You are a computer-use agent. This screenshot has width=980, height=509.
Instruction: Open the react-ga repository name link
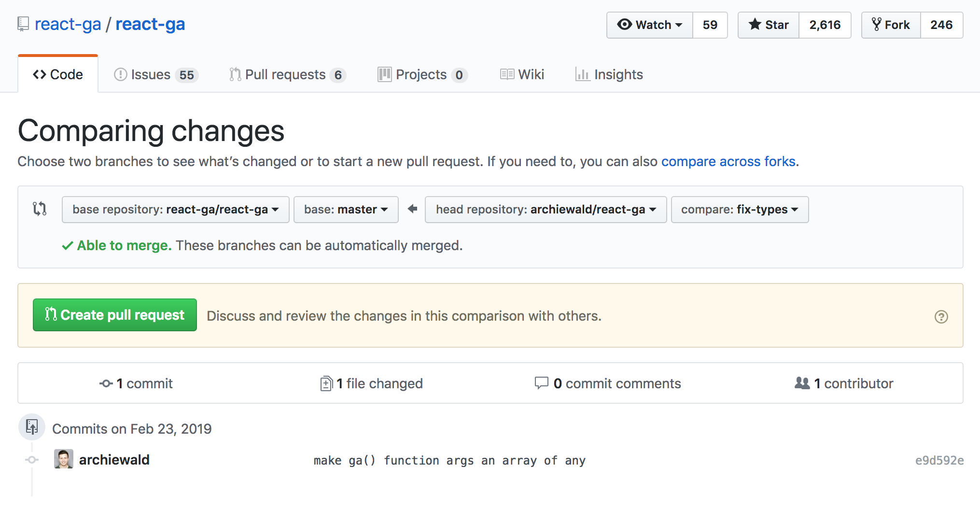[x=150, y=24]
